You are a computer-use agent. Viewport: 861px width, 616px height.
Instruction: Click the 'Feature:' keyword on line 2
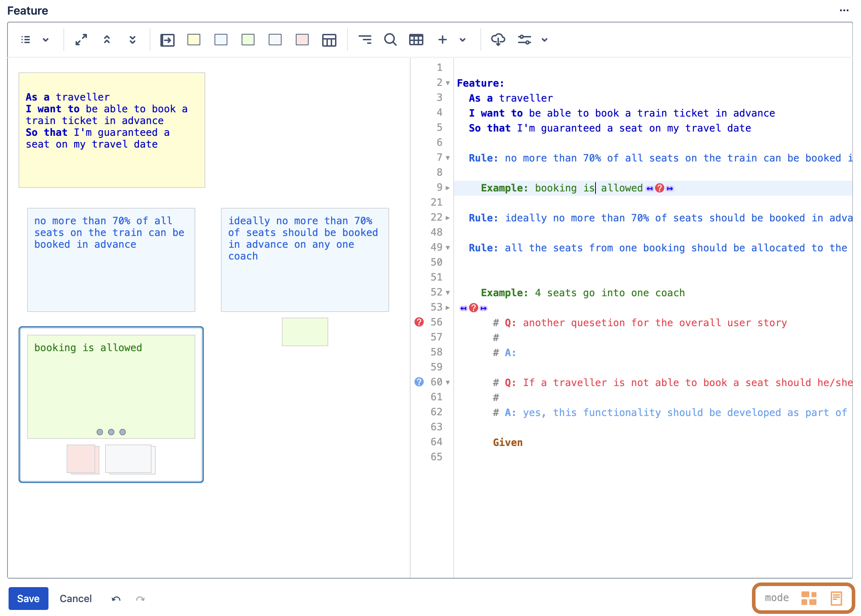tap(480, 83)
